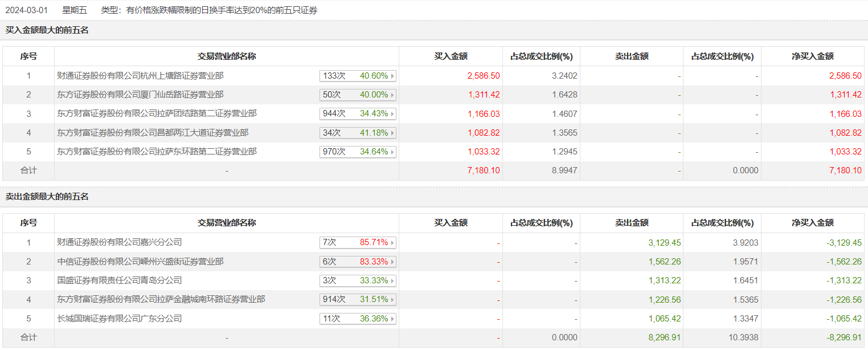Click arrow icon beside 6次 83.33%
The width and height of the screenshot is (868, 350).
coord(392,262)
